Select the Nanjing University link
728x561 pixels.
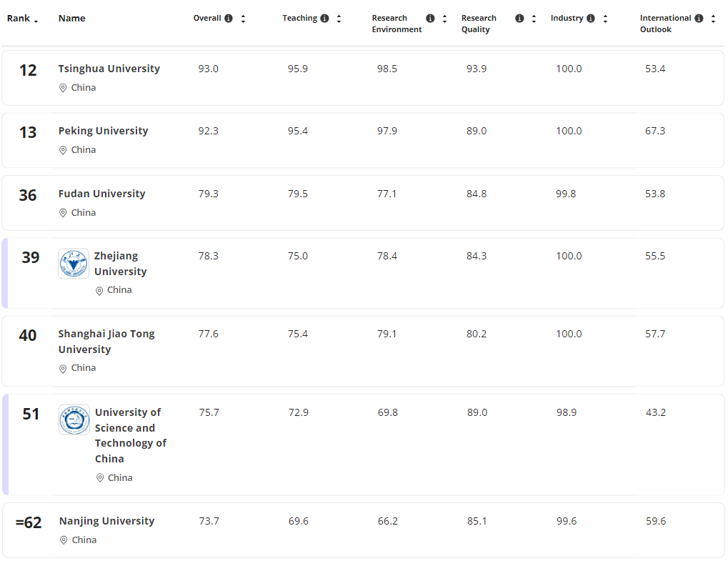pyautogui.click(x=106, y=521)
